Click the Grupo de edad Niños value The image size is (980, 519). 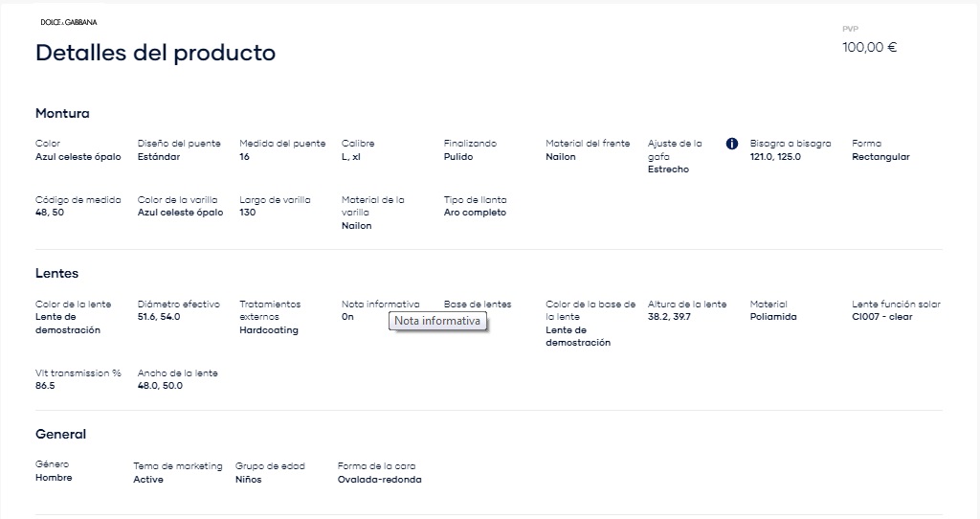coord(248,480)
